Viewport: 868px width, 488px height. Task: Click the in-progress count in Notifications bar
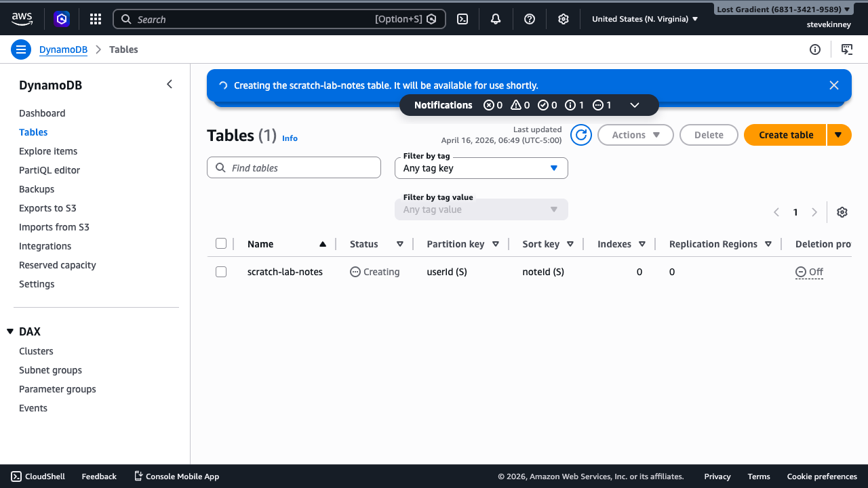pos(602,105)
